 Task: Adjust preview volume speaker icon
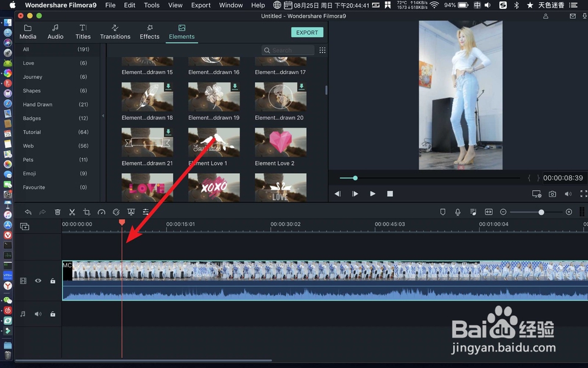(x=568, y=194)
